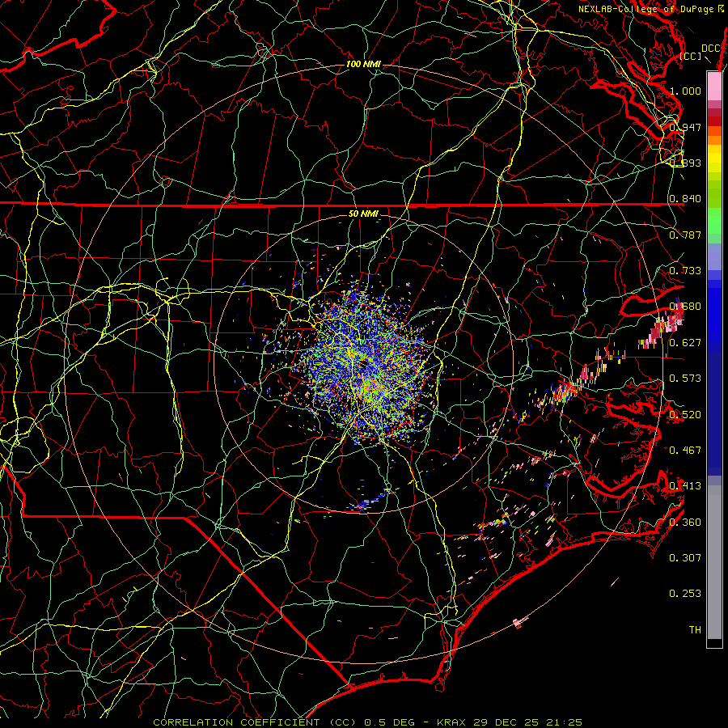Click the dark radar site spot at the clutter center
Screen dimensions: 728x728
point(365,365)
